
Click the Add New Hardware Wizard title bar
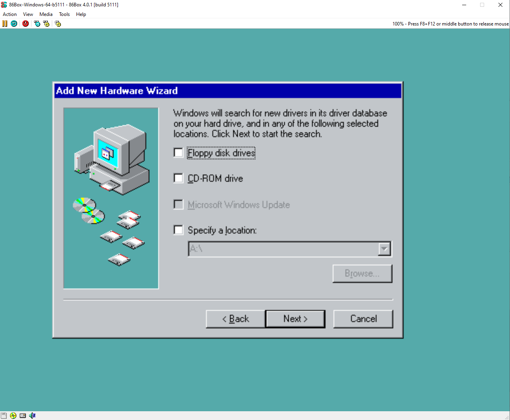(228, 90)
